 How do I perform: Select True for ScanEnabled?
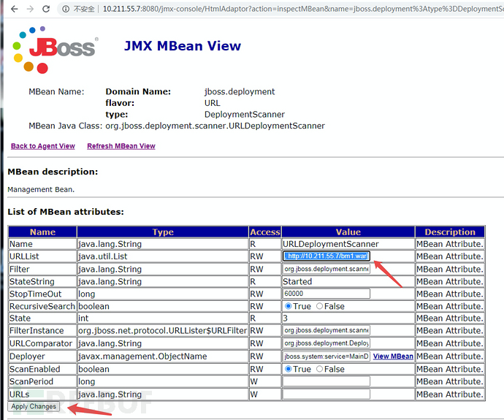289,369
